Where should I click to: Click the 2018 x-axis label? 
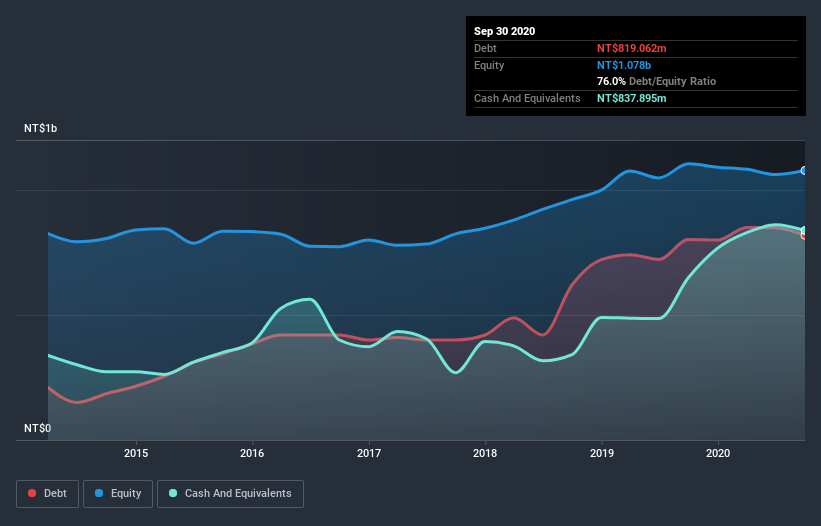[x=485, y=453]
